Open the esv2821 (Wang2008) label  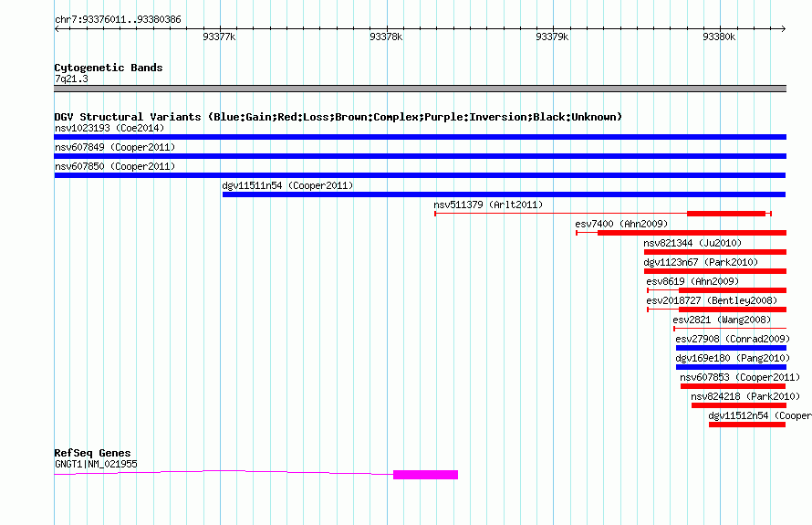click(722, 320)
